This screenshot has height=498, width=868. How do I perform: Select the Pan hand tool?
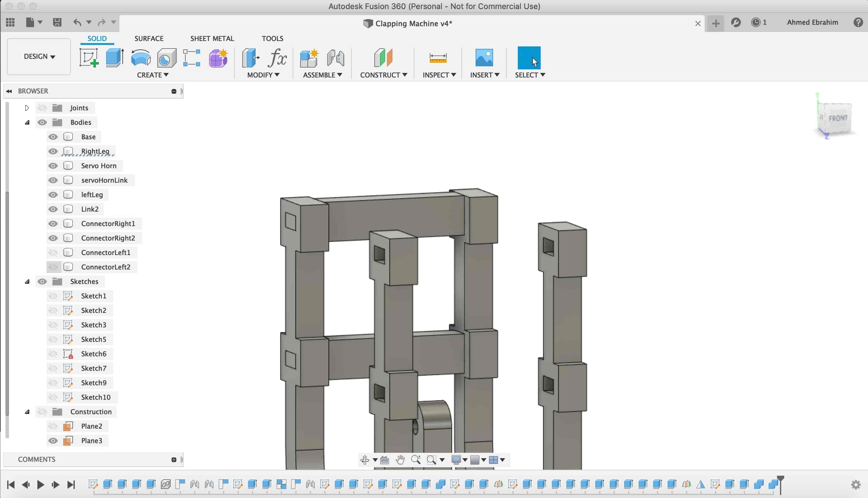(x=400, y=460)
